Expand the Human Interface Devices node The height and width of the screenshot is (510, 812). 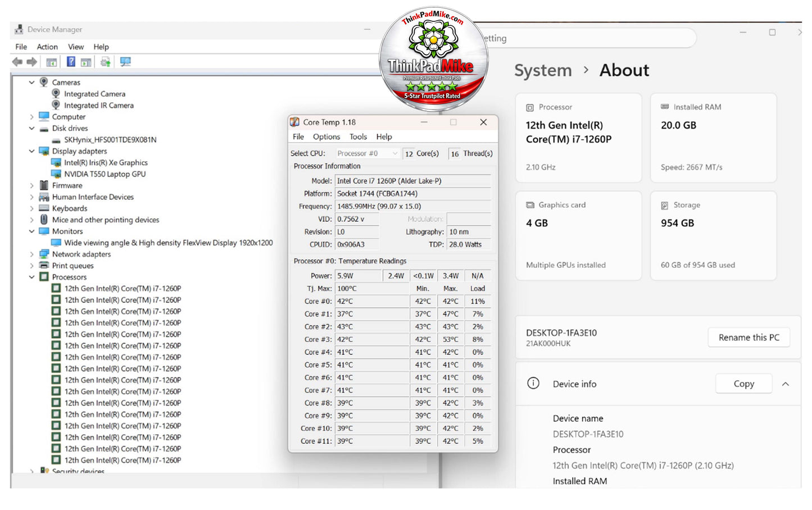tap(32, 197)
